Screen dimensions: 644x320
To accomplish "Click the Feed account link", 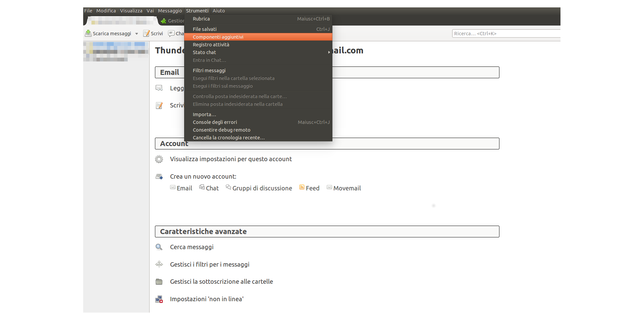I will (x=313, y=188).
